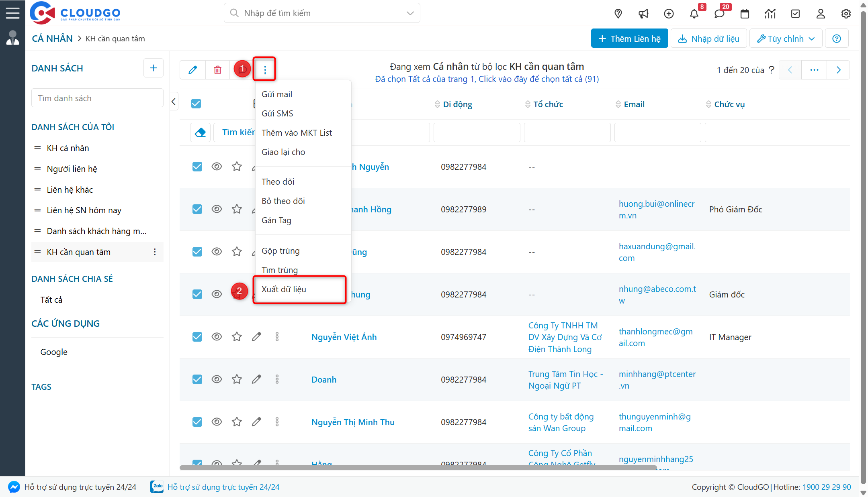
Task: Open the settings gear icon
Action: pyautogui.click(x=846, y=14)
